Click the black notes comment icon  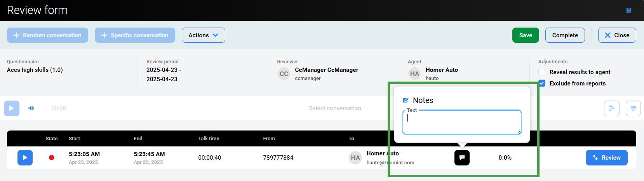(462, 158)
